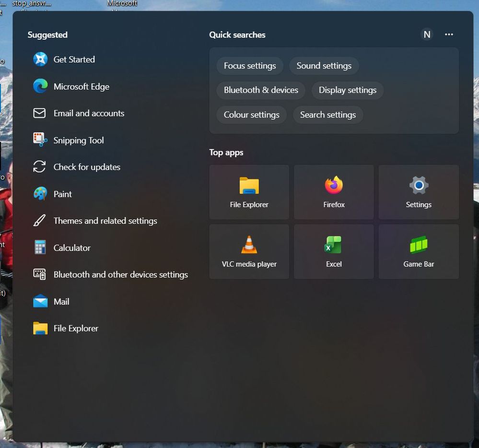Select Bluetooth & devices quick search

(261, 90)
